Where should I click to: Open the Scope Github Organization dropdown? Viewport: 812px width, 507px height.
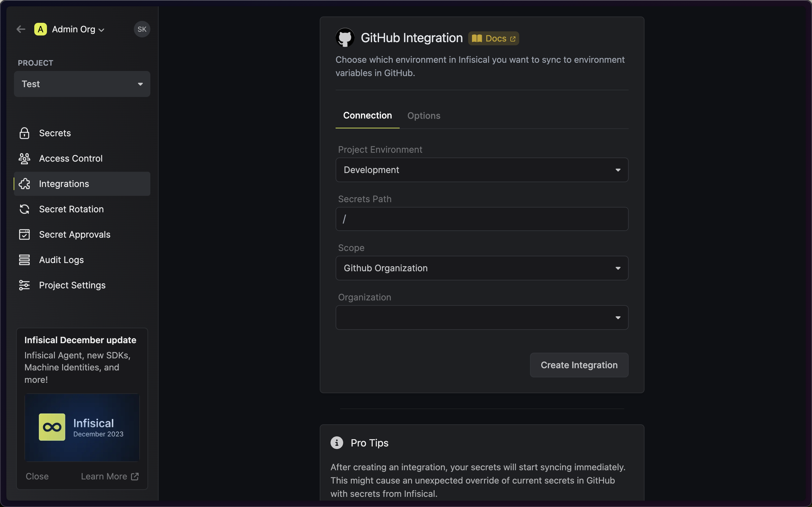[x=482, y=268]
